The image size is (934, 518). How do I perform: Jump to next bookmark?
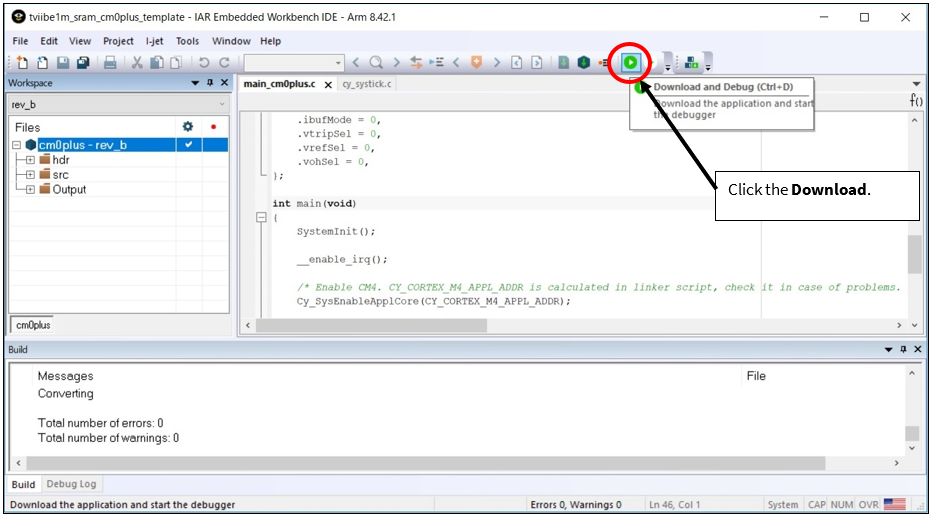pos(497,63)
